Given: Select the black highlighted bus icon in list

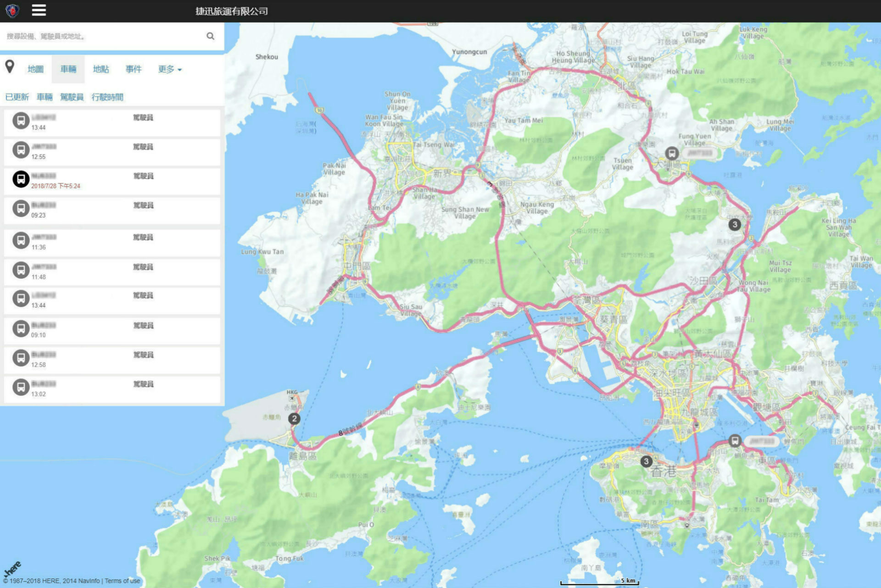Looking at the screenshot, I should [21, 179].
